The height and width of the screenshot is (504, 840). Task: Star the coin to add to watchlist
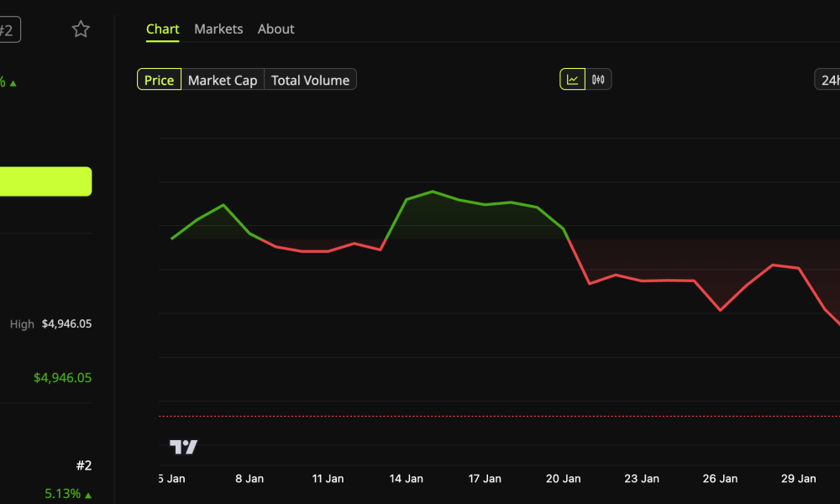tap(80, 28)
